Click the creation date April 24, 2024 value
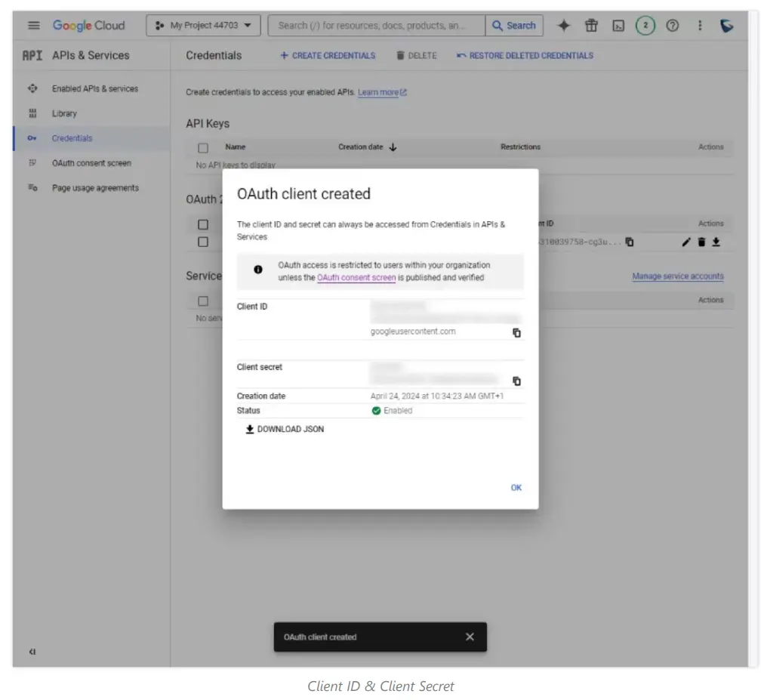Viewport: 767px width, 700px height. coord(437,396)
